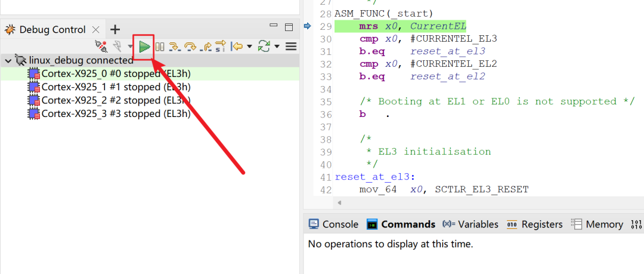Click the green refresh arrows icon
This screenshot has height=274, width=644.
pyautogui.click(x=265, y=46)
